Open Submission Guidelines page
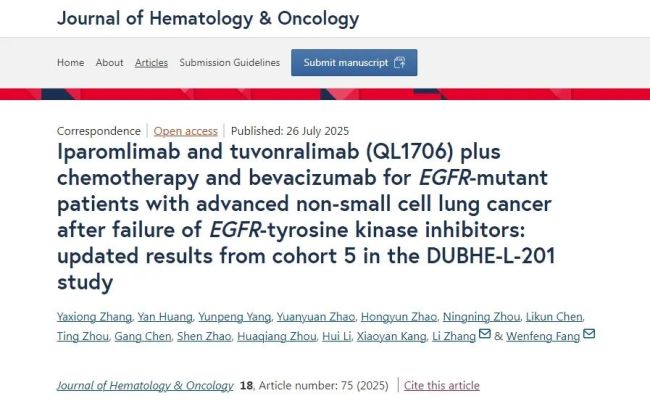The height and width of the screenshot is (401, 650). click(230, 63)
